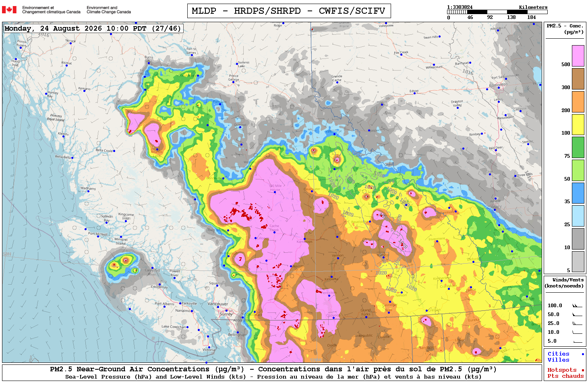The width and height of the screenshot is (588, 383).
Task: Click the light green PM2.5 legend swatch
Action: point(578,170)
